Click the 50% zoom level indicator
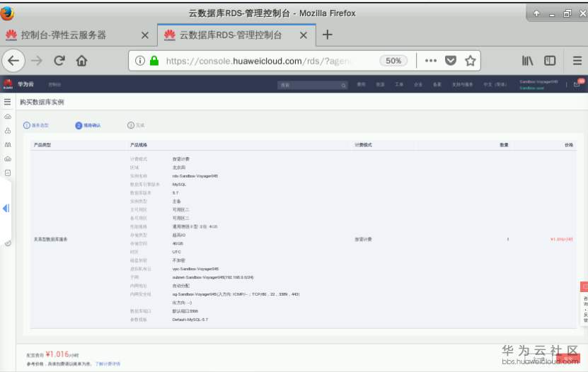 tap(393, 61)
